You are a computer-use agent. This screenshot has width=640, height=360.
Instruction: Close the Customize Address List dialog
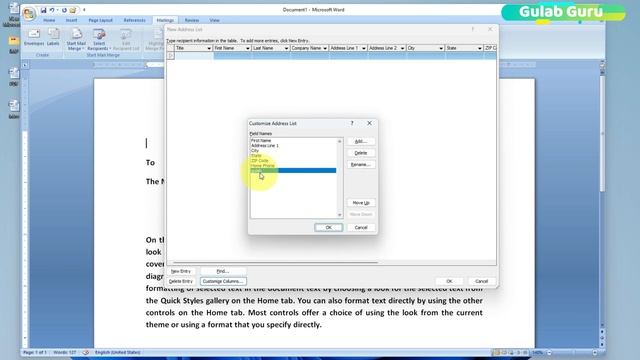coord(369,123)
